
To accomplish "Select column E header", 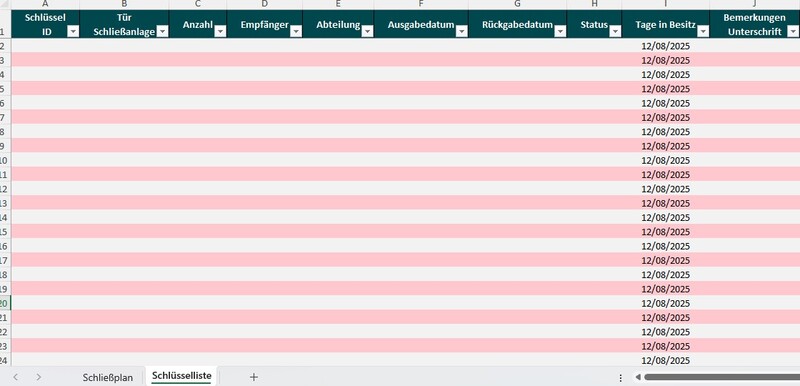I will pos(338,4).
